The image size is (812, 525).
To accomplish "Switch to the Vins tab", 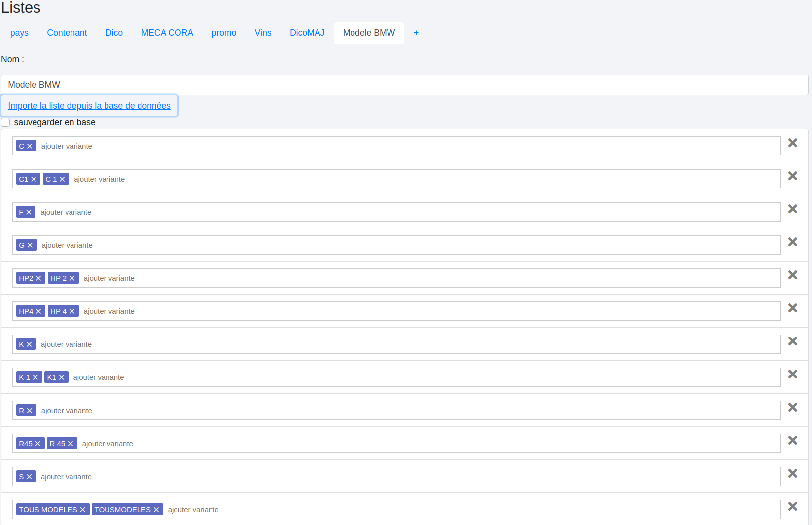I will click(263, 33).
